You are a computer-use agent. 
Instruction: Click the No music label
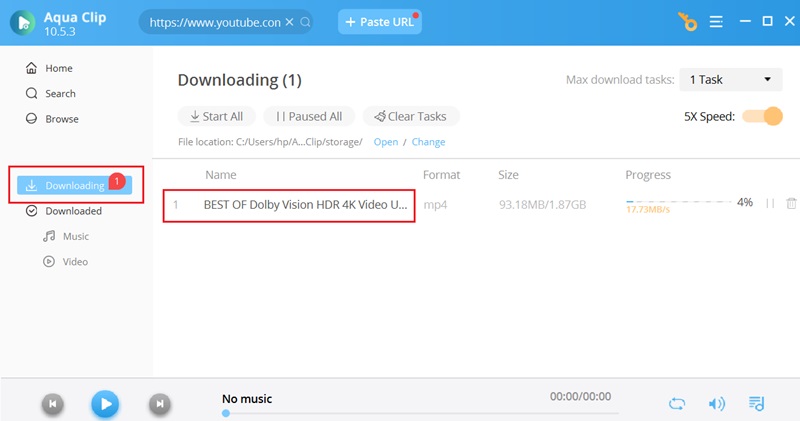[247, 399]
